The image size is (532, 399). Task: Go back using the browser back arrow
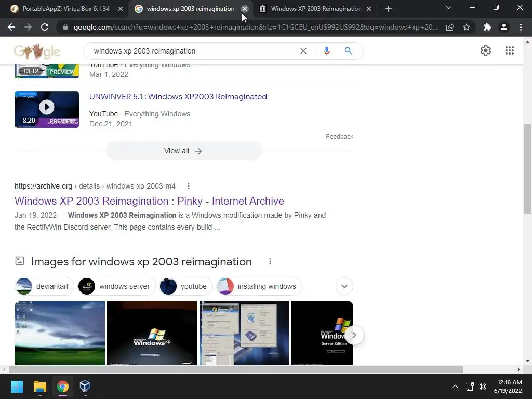(11, 27)
